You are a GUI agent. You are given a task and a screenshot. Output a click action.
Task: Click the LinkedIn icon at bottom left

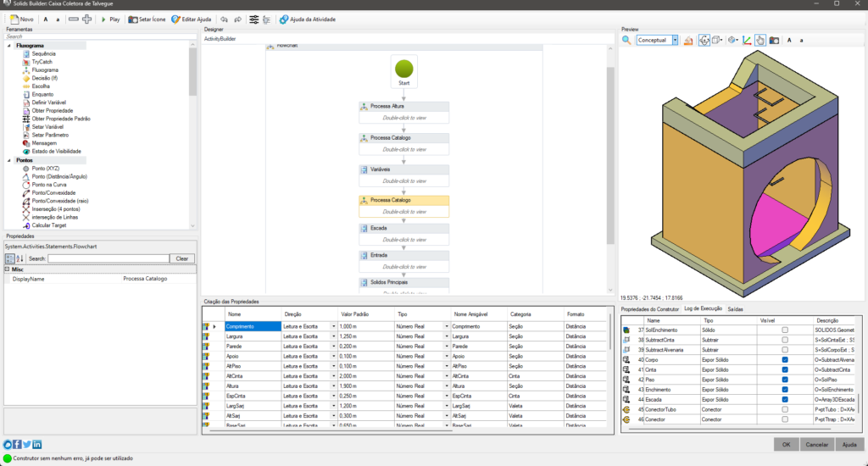click(37, 445)
